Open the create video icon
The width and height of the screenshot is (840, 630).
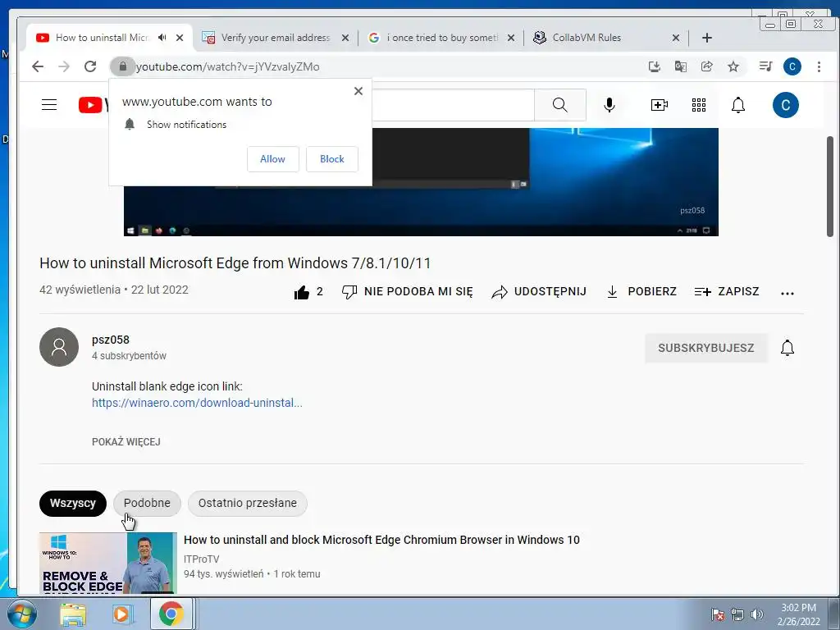click(x=659, y=104)
